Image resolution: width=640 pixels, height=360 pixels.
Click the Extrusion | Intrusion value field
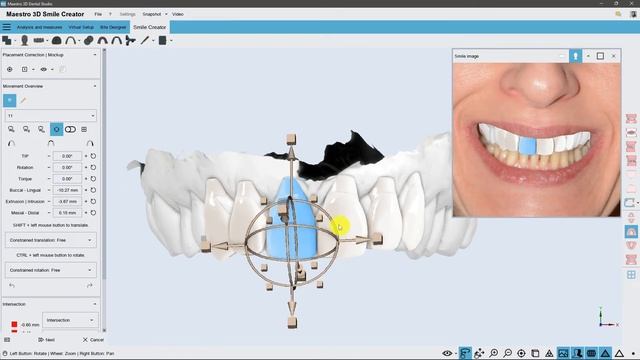tap(67, 201)
